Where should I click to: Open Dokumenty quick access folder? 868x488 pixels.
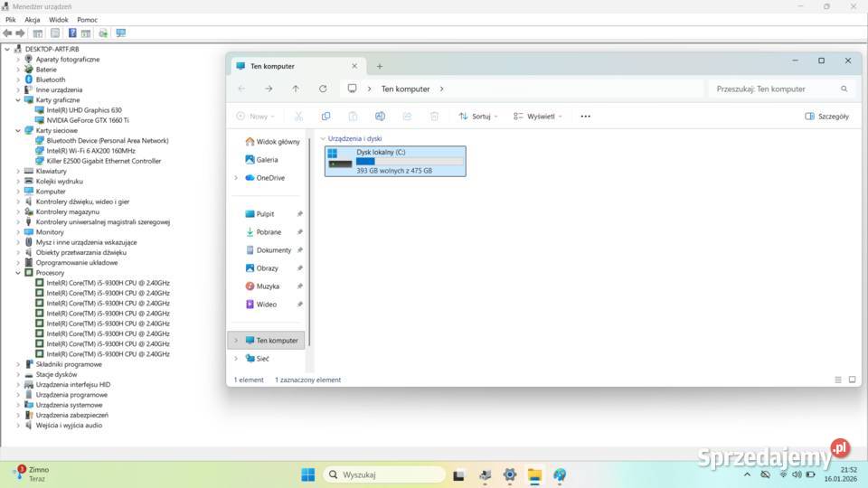[268, 250]
